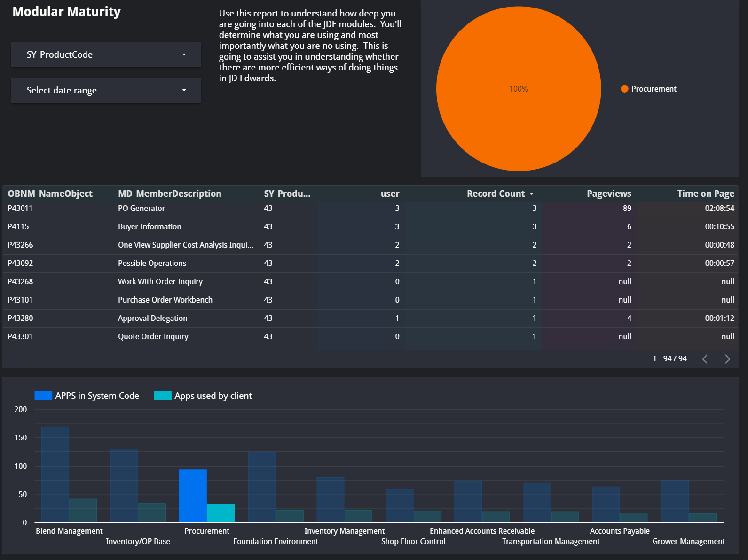Click the P43011 table cell

20,208
